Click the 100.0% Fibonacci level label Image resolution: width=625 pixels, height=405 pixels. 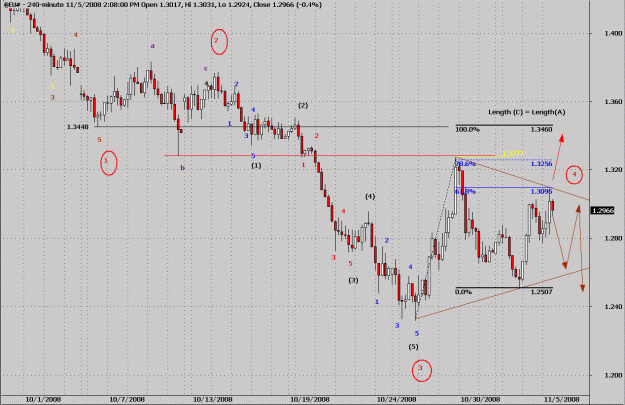point(467,130)
